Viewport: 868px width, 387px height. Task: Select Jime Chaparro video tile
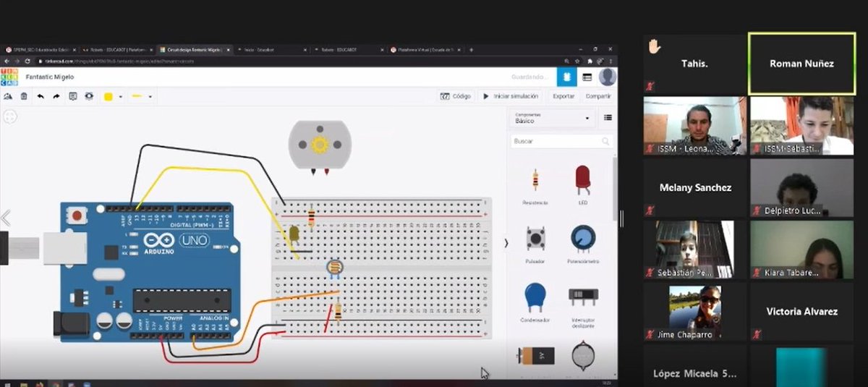pos(694,311)
